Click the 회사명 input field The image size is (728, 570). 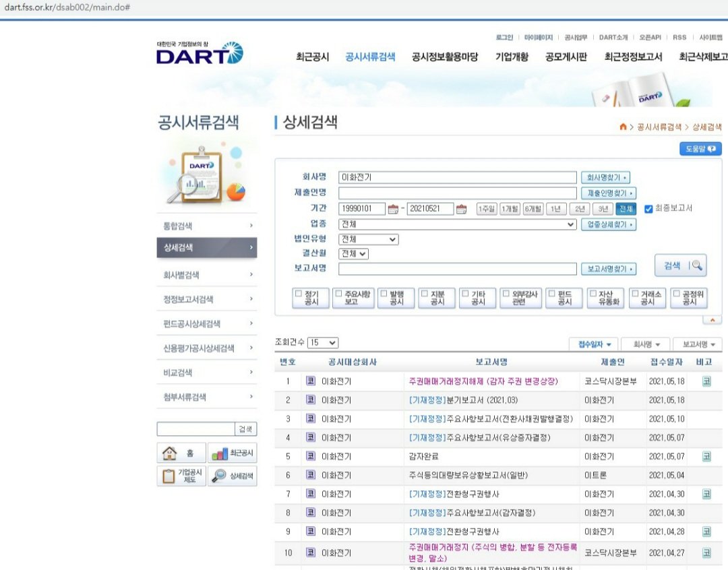pos(457,177)
